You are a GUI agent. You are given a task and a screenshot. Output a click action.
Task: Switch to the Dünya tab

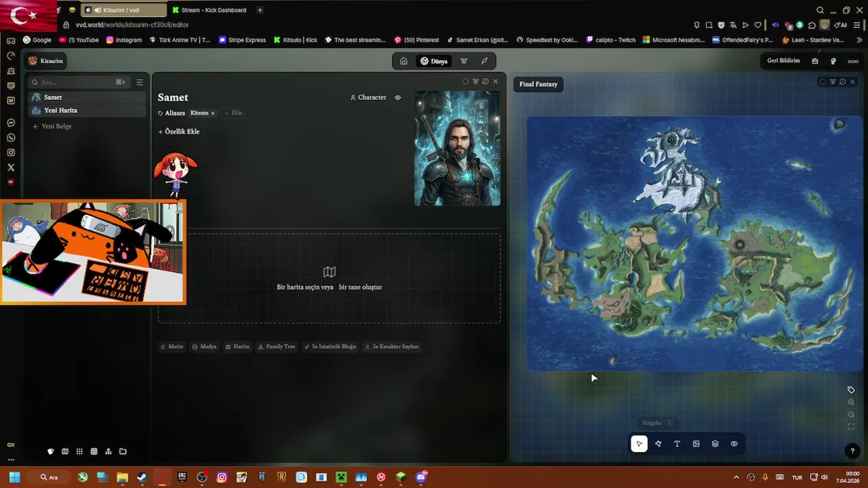pos(434,61)
